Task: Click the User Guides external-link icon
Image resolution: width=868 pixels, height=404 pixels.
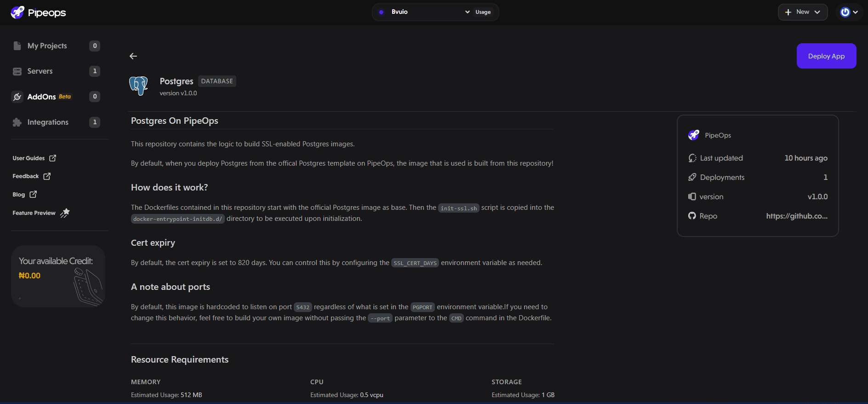Action: point(52,158)
